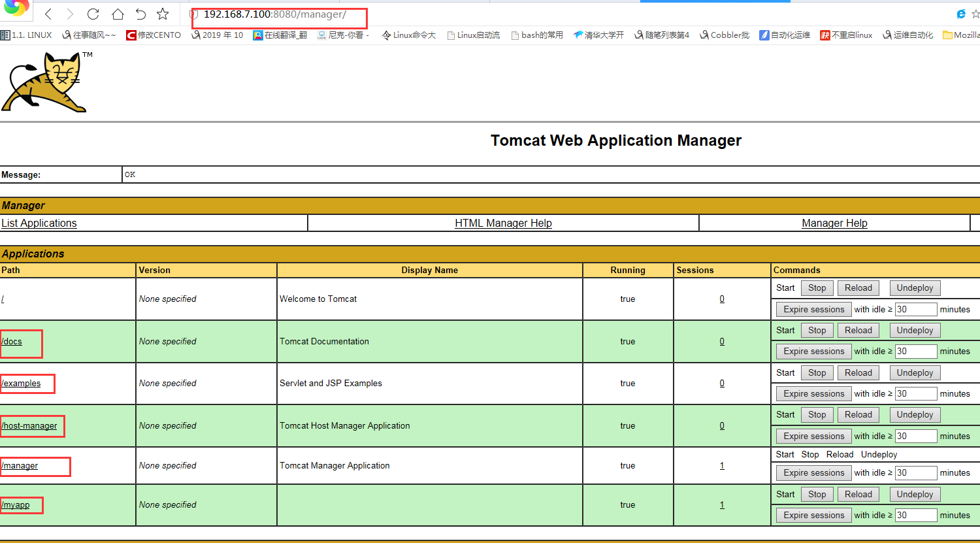
Task: Undeploy the Tomcat Host Manager Application
Action: (915, 415)
